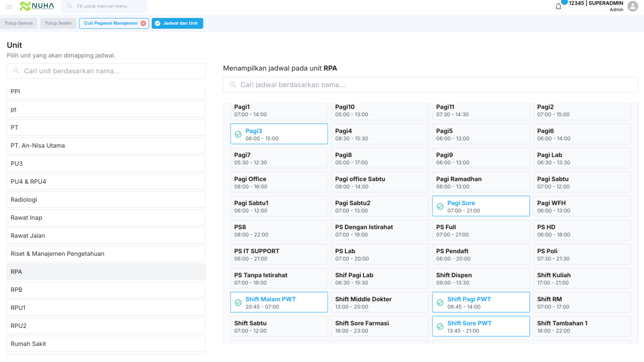Click the Tutup Semua button
The width and height of the screenshot is (644, 362).
tap(19, 23)
